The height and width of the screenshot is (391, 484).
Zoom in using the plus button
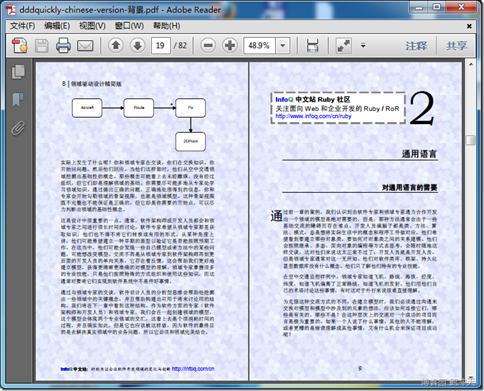pyautogui.click(x=230, y=45)
